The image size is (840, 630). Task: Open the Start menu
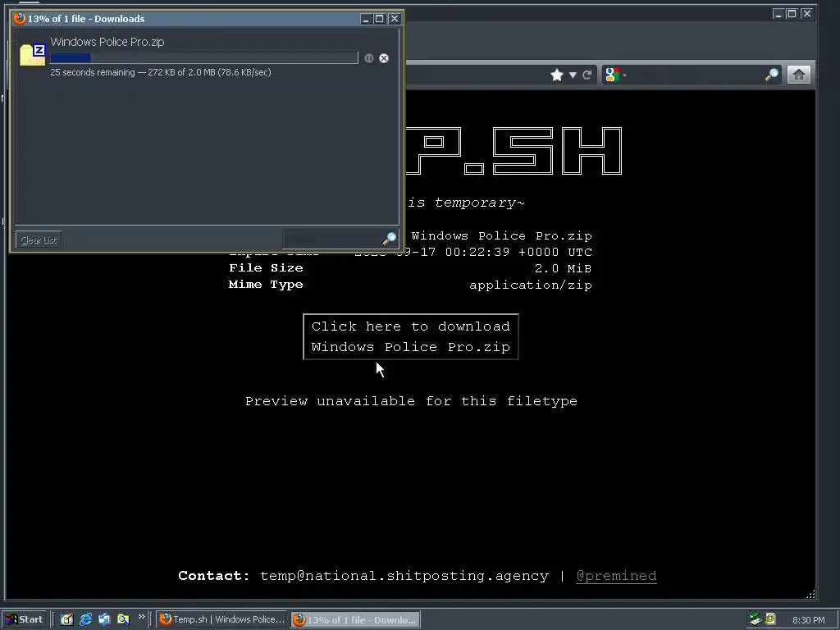pyautogui.click(x=24, y=619)
